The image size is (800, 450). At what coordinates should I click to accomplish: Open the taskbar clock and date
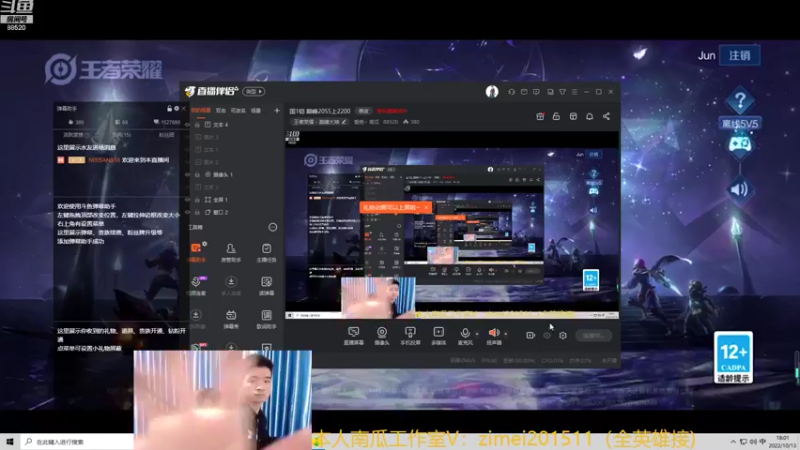[782, 442]
